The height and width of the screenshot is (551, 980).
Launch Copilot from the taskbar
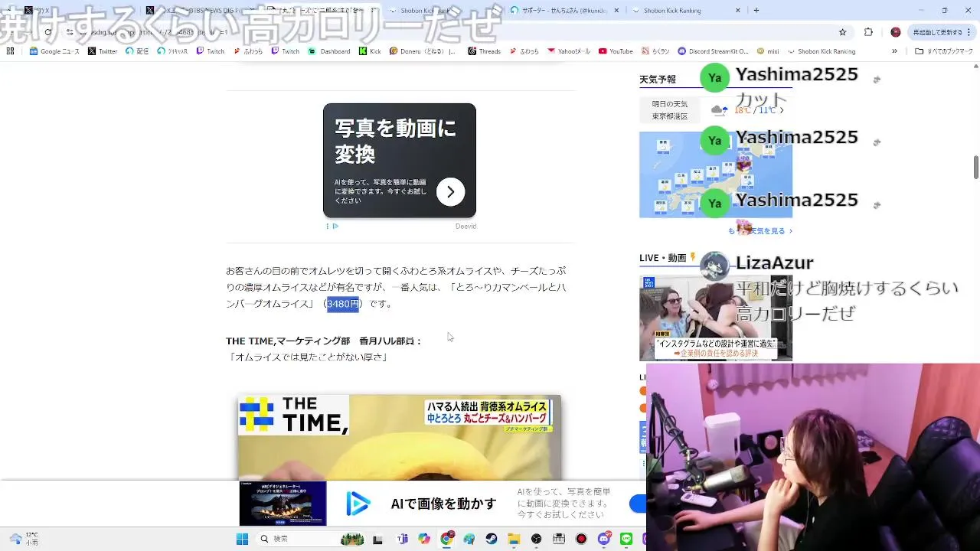click(x=424, y=539)
